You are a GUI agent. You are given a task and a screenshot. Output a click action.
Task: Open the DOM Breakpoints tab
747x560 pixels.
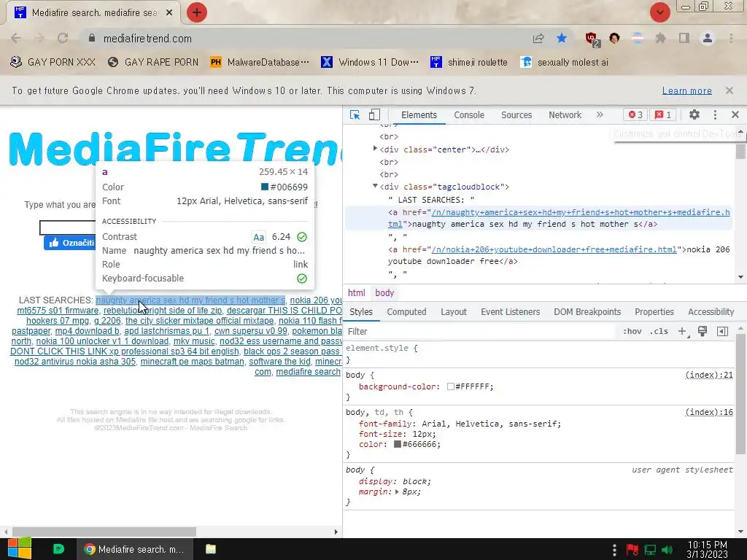tap(587, 312)
